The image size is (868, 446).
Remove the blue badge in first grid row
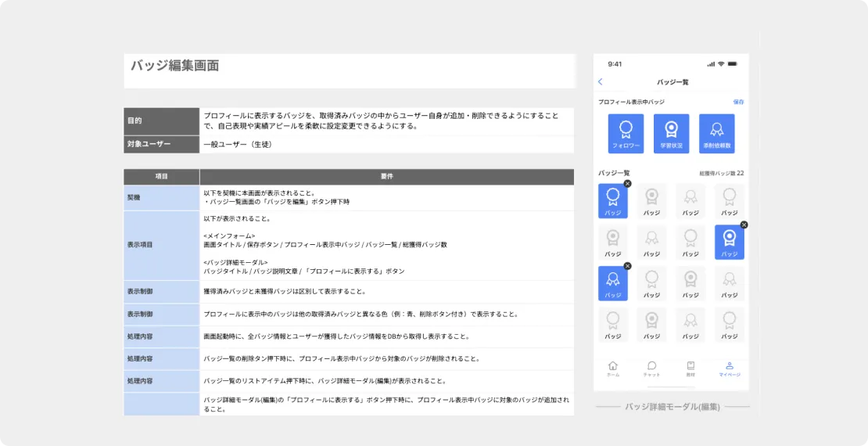pyautogui.click(x=627, y=183)
